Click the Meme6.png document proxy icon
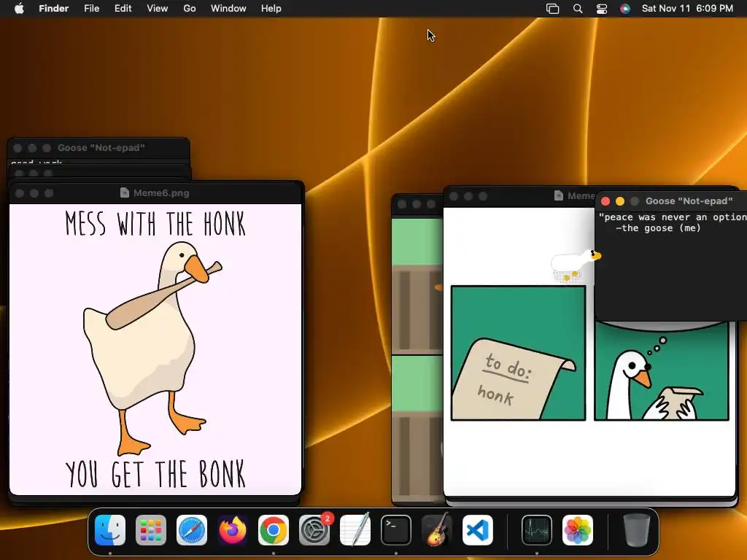 pyautogui.click(x=125, y=192)
